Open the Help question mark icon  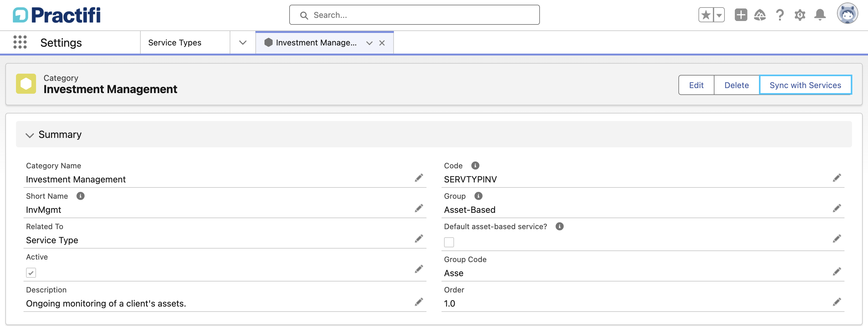point(780,15)
